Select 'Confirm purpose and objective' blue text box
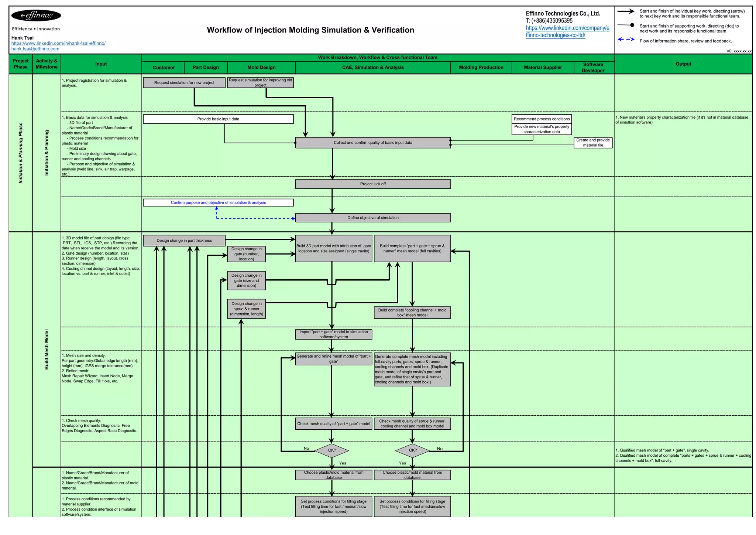Image resolution: width=756 pixels, height=535 pixels. coord(218,202)
